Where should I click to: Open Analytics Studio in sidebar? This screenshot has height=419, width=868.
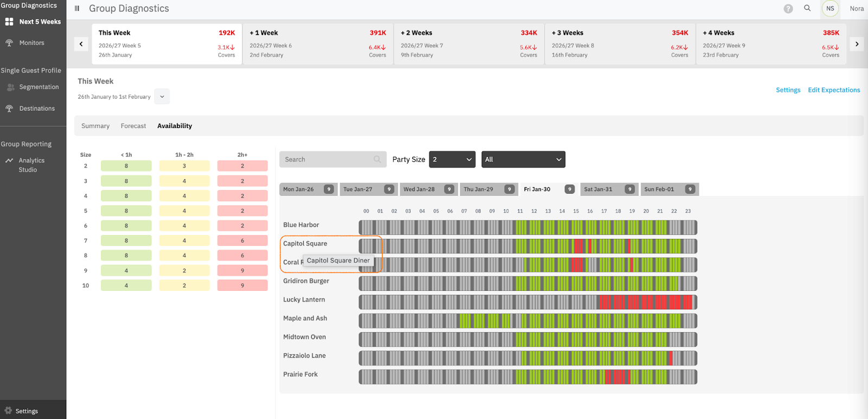click(x=31, y=165)
